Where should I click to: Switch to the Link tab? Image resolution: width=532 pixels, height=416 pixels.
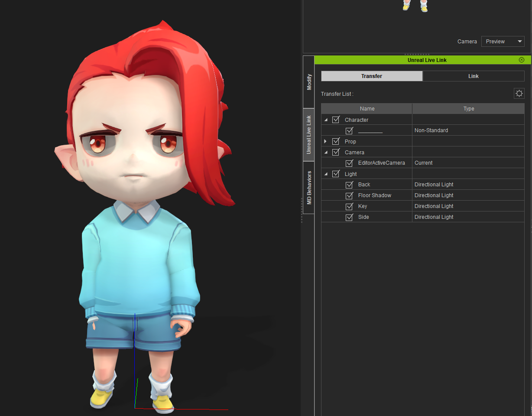coord(474,76)
